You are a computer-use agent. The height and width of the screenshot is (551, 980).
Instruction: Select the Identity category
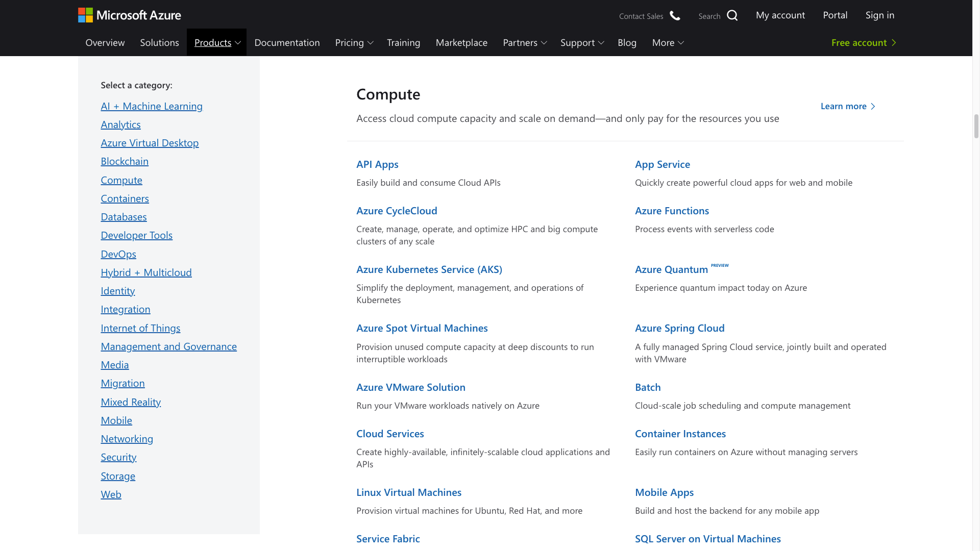click(x=117, y=291)
